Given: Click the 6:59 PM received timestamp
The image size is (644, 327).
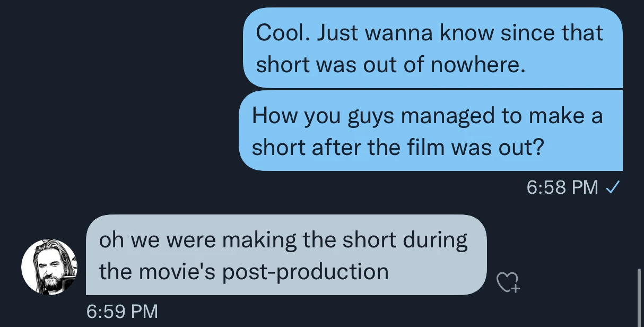Looking at the screenshot, I should [122, 311].
